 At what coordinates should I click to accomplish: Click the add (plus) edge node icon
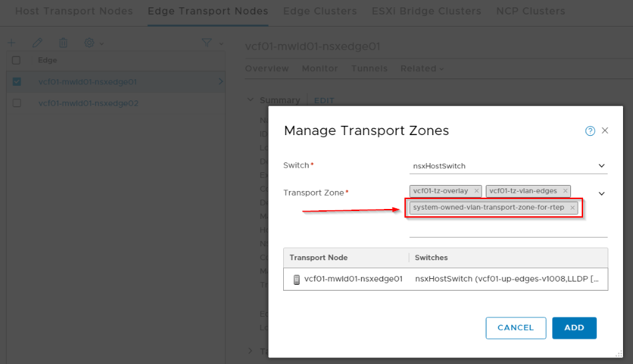tap(11, 43)
